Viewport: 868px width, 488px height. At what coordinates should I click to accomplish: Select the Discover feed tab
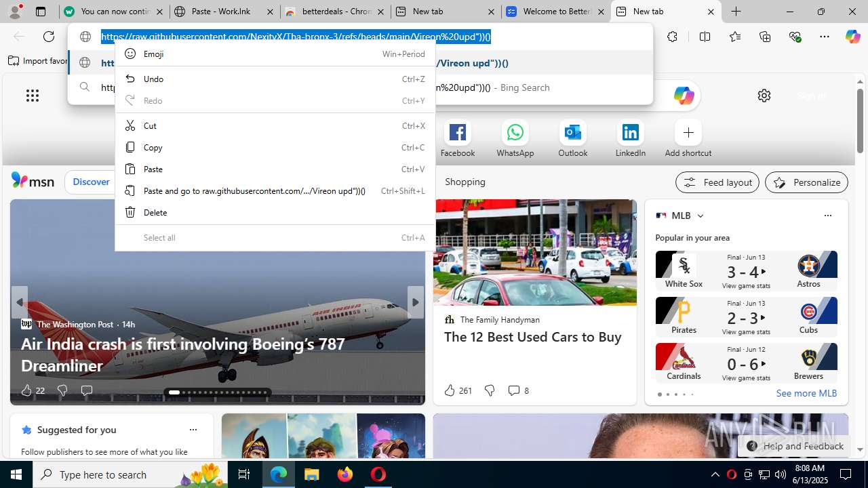point(91,182)
